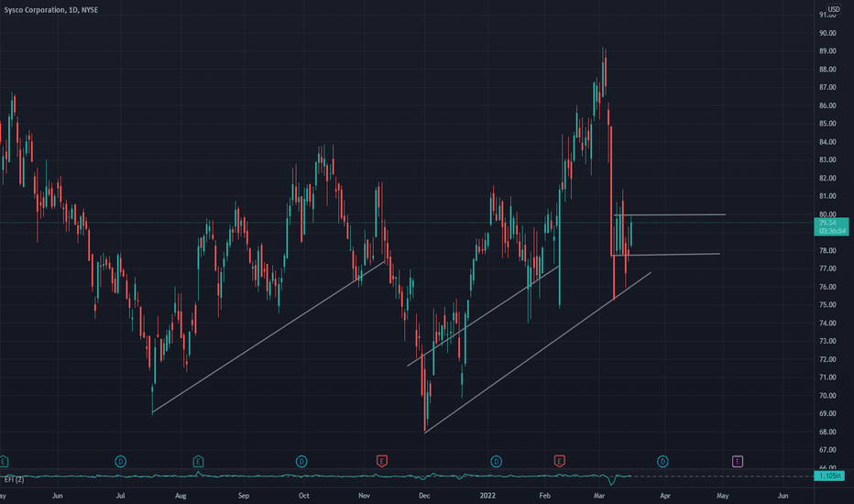The width and height of the screenshot is (854, 504).
Task: Click the 72.00 price axis label
Action: tap(827, 359)
